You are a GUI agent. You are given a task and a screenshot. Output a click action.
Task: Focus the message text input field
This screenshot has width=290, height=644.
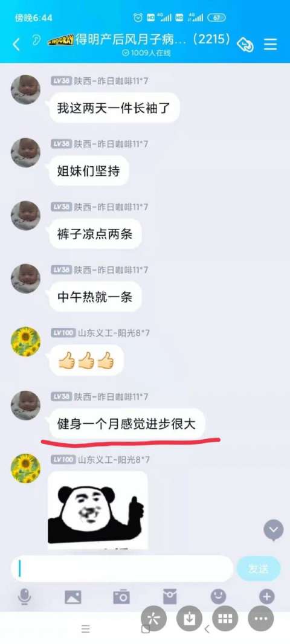(x=123, y=569)
